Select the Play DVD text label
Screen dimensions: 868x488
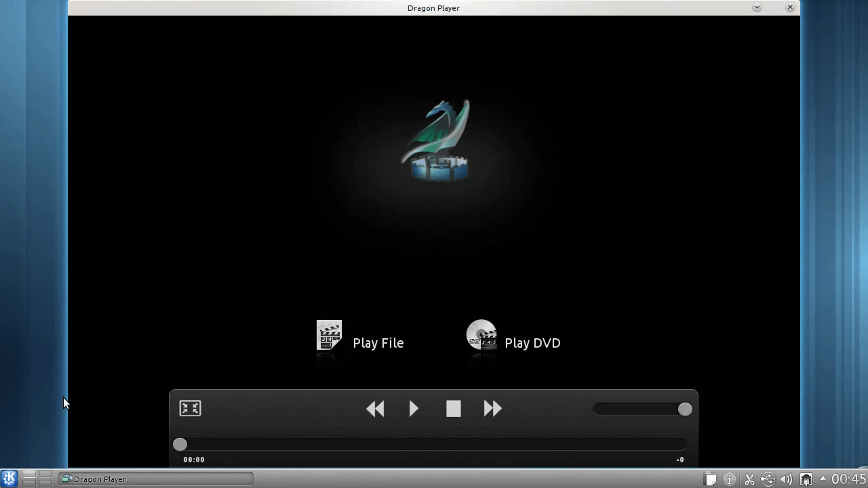532,343
